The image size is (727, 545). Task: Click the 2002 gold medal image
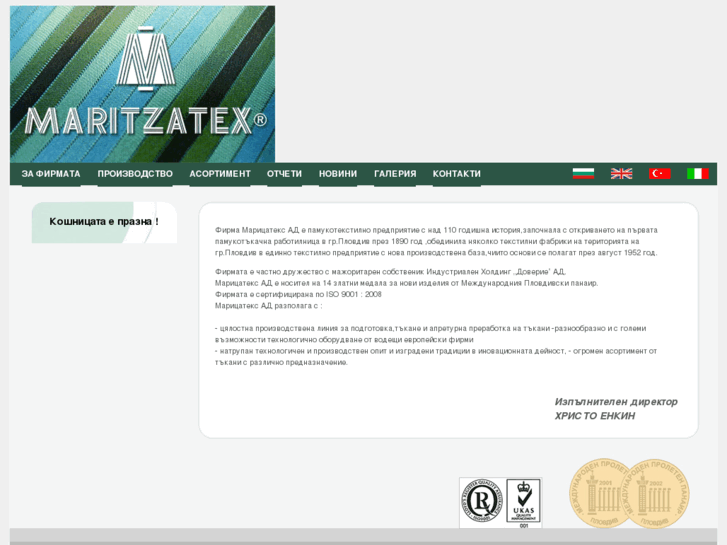pyautogui.click(x=656, y=494)
